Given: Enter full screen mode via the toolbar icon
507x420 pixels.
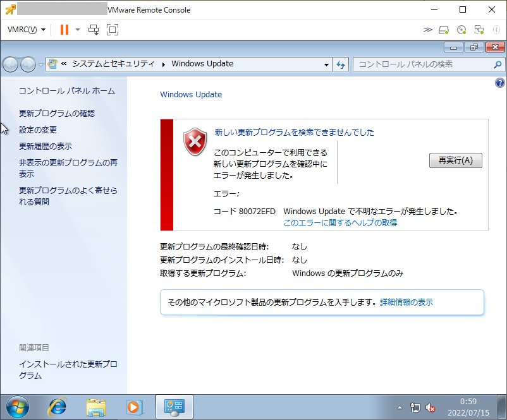Looking at the screenshot, I should (112, 30).
